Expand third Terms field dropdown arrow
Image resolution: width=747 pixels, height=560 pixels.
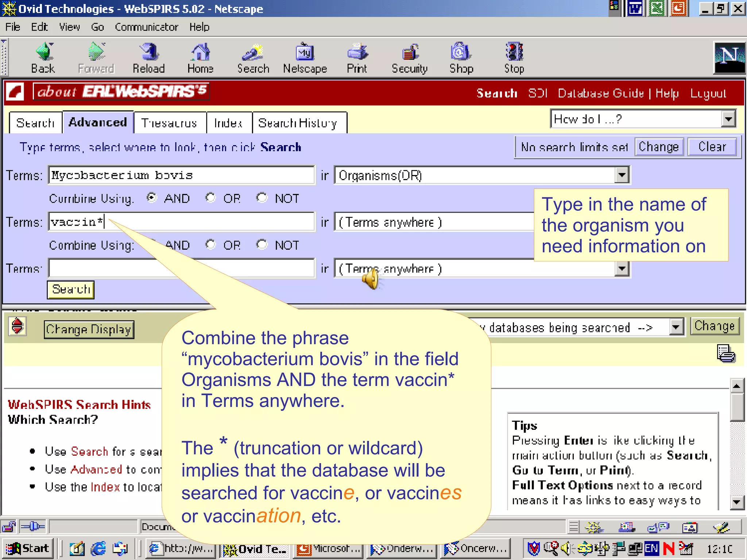pos(622,269)
